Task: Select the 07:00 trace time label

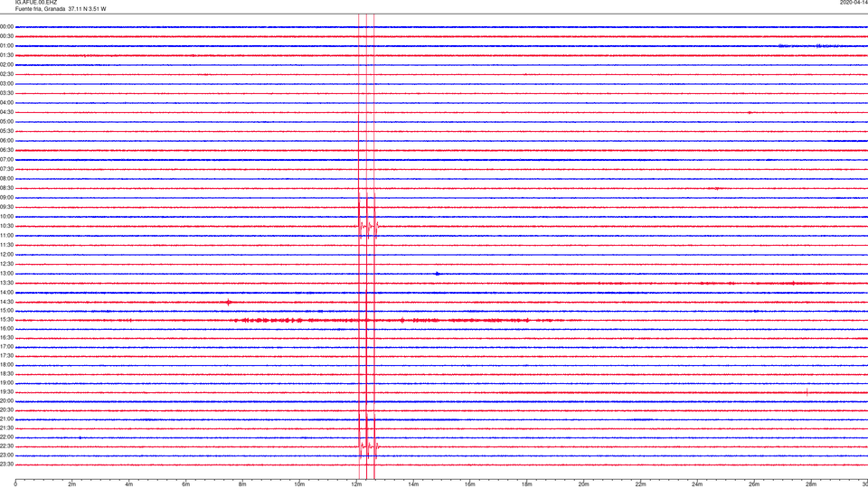Action: pos(6,159)
